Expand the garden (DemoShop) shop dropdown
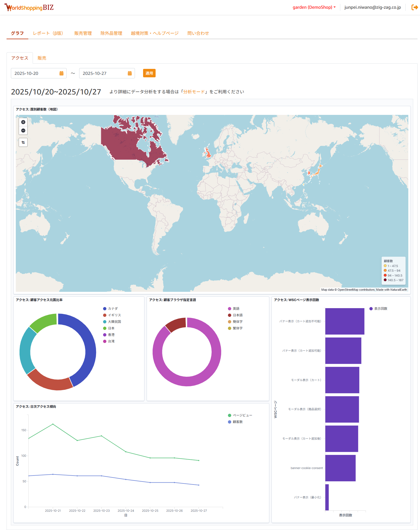 pyautogui.click(x=314, y=7)
